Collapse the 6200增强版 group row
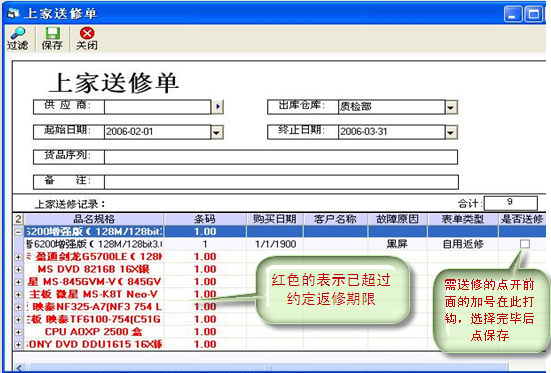The image size is (551, 373). [x=18, y=232]
